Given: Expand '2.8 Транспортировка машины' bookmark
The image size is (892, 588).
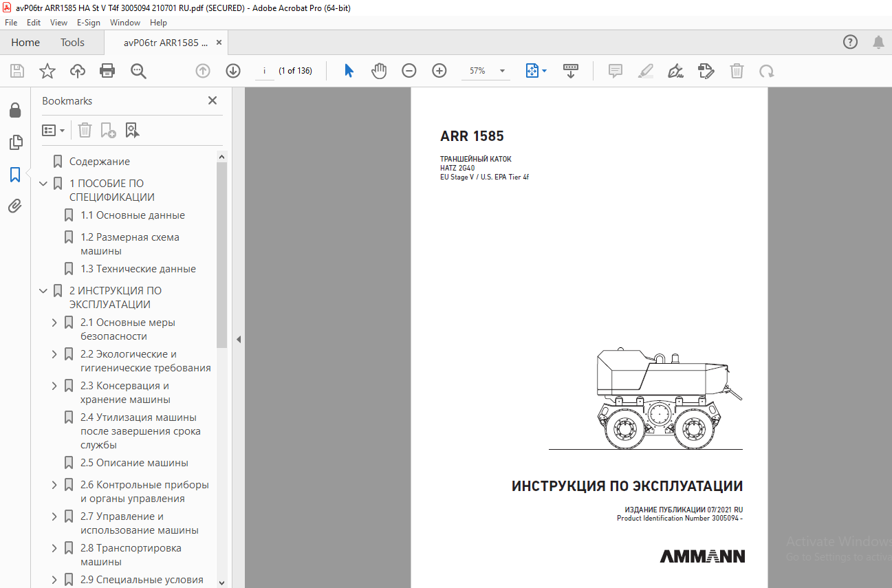Looking at the screenshot, I should click(x=54, y=548).
